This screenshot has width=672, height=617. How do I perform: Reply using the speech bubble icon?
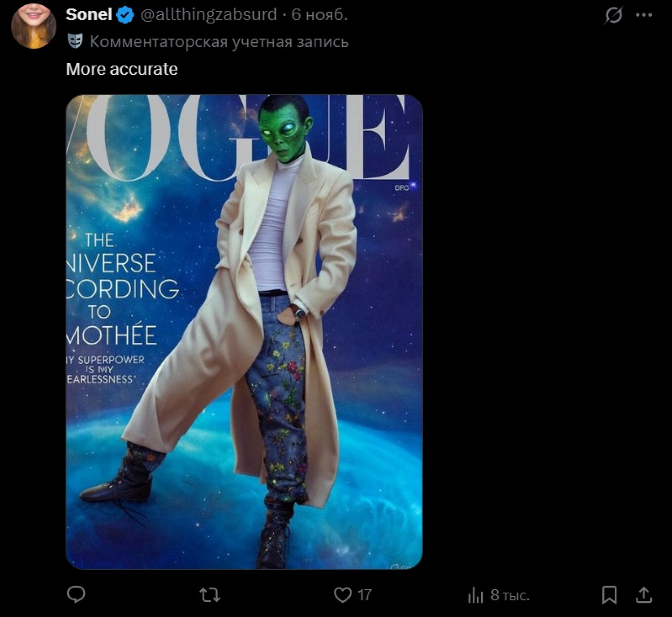point(76,595)
